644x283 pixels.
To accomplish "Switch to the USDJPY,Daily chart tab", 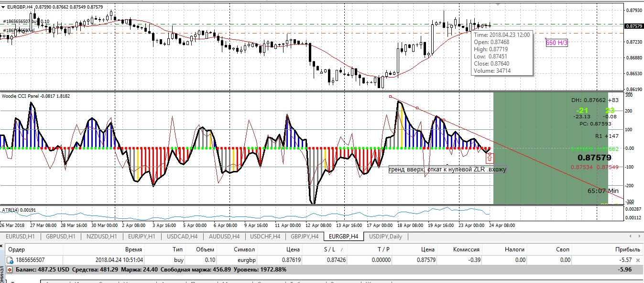I will [x=385, y=236].
